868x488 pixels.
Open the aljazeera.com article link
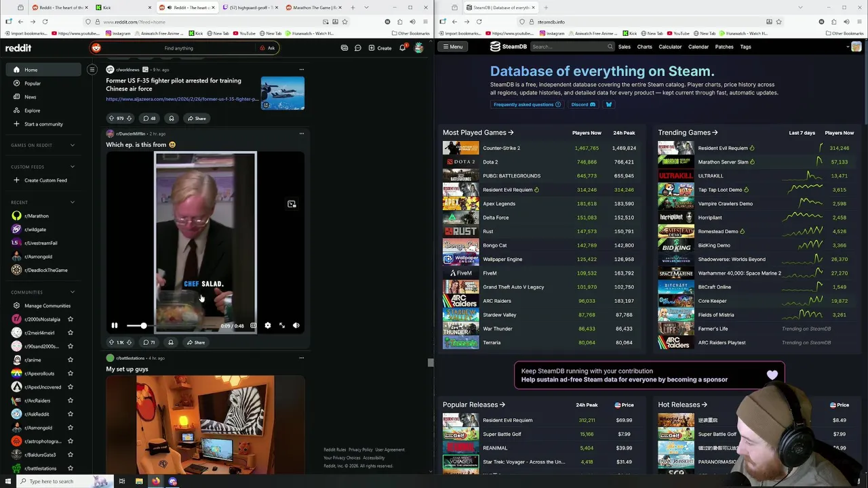[x=182, y=99]
